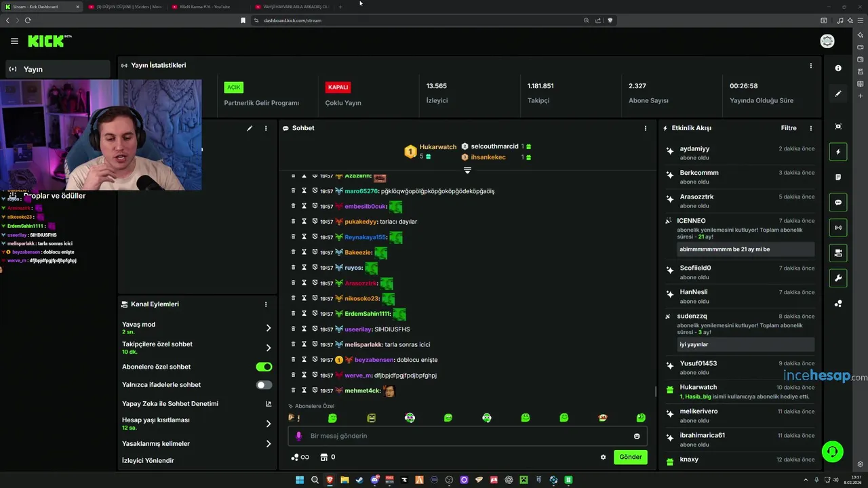Click the pencil edit icon in right sidebar
868x488 pixels.
click(838, 94)
